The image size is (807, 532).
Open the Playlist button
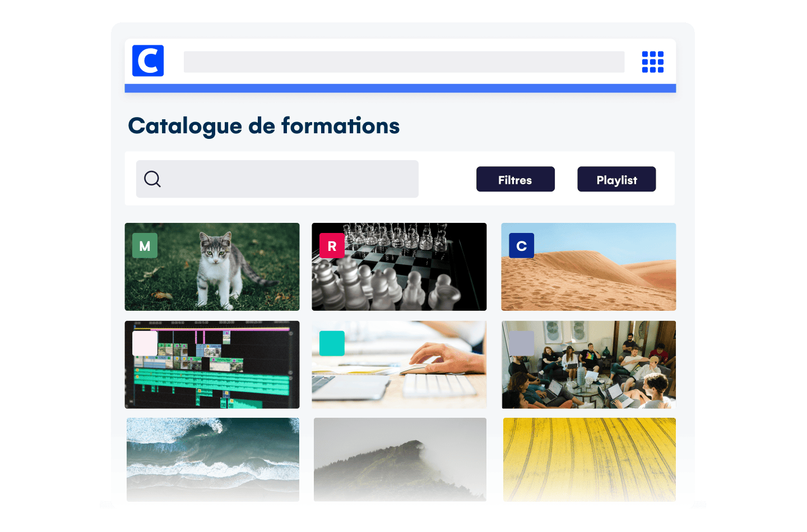coord(616,179)
